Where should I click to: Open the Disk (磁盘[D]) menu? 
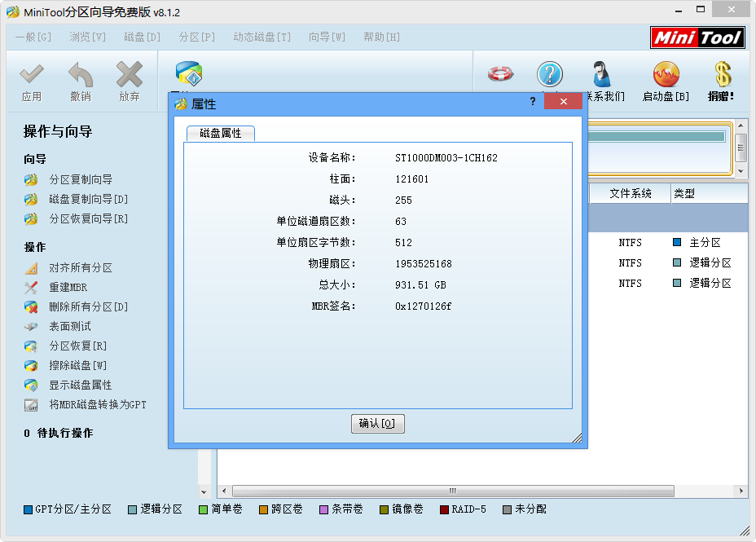tap(142, 37)
